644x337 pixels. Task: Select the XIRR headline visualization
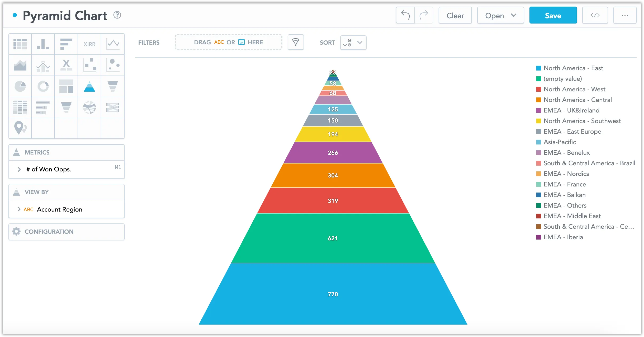click(89, 44)
